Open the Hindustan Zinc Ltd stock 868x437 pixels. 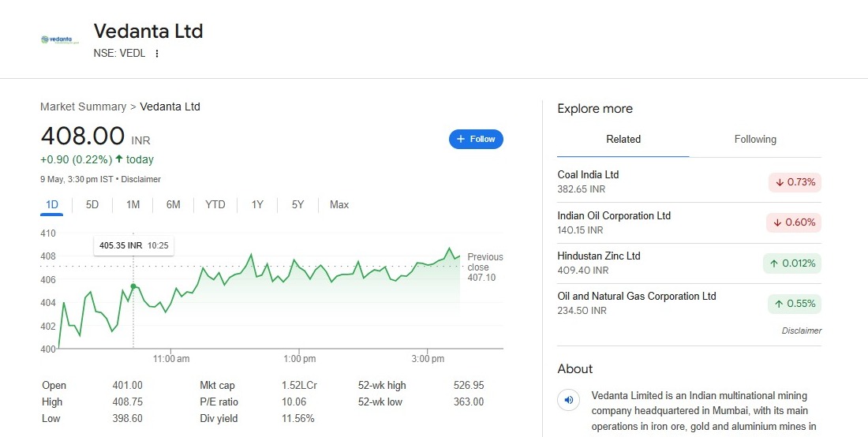tap(689, 263)
